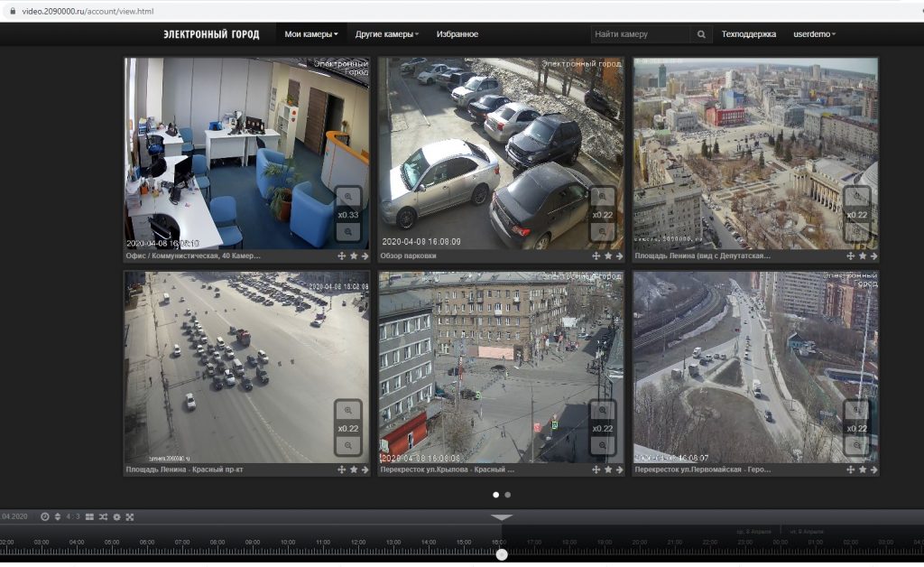924x567 pixels.
Task: Expand the Мои камеры dropdown menu
Action: [311, 34]
